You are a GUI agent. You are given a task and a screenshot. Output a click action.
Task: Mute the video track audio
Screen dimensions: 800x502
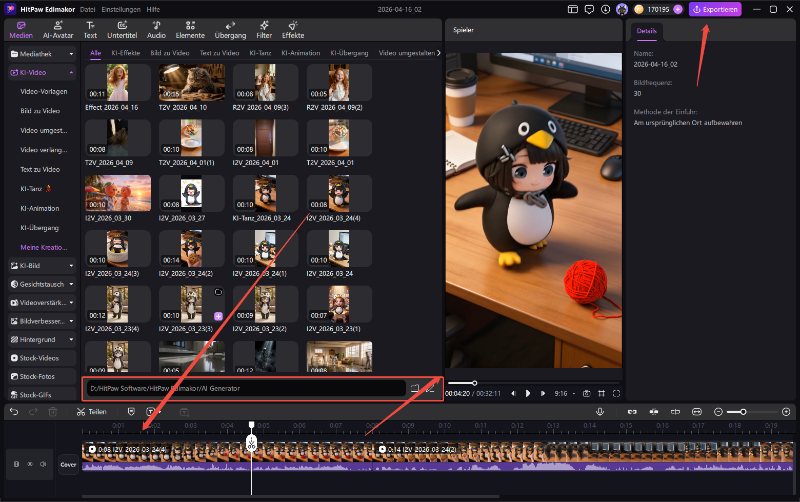click(x=43, y=464)
